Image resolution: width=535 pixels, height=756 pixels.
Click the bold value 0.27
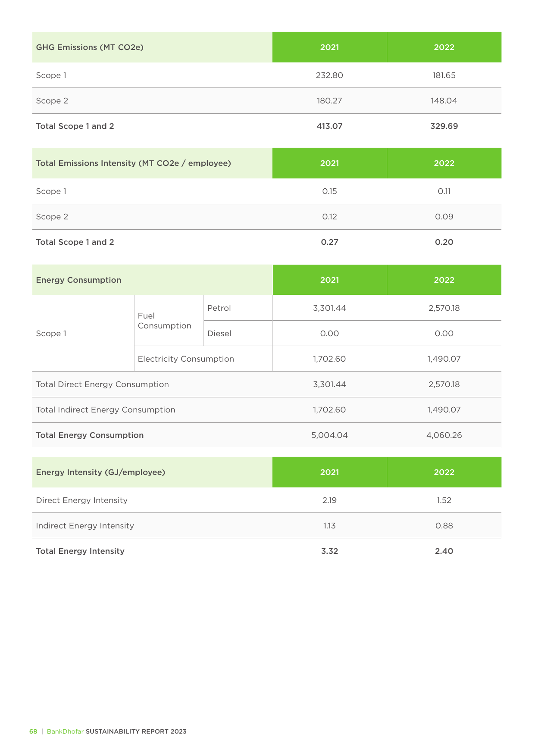(x=329, y=242)
